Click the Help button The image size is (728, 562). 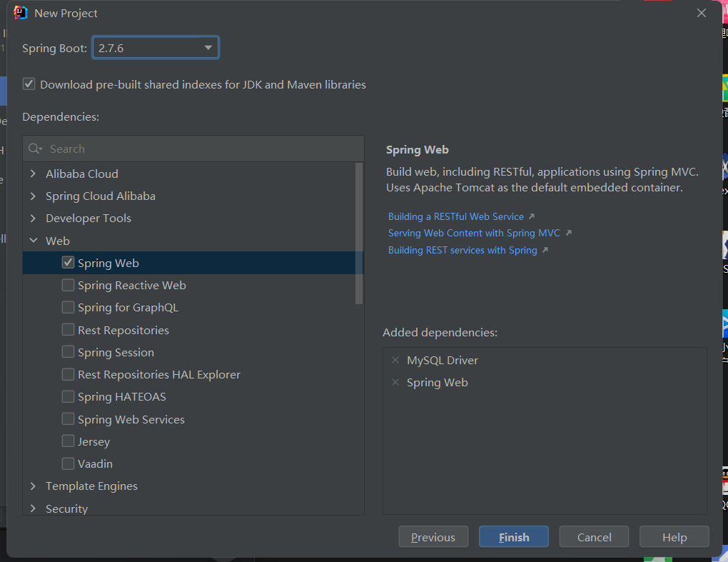pos(674,537)
